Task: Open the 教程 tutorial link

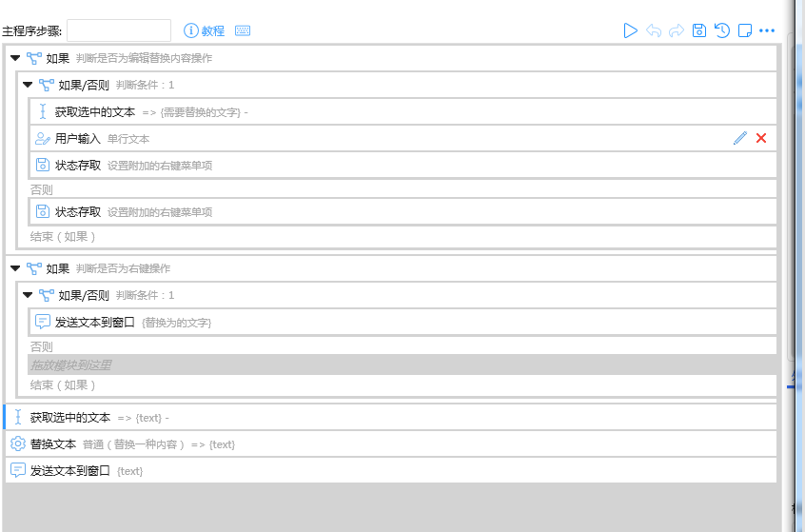Action: coord(205,30)
